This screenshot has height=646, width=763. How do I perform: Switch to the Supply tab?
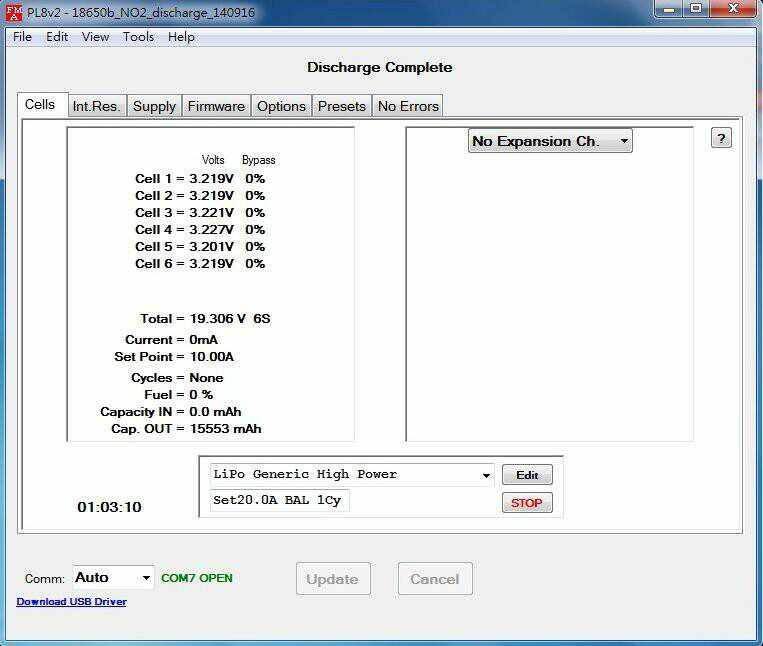tap(154, 106)
